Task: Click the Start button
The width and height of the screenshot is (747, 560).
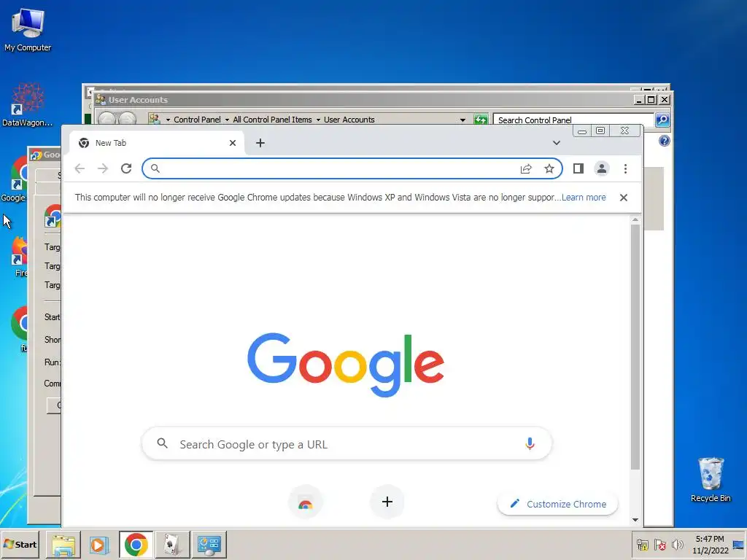Action: point(20,544)
